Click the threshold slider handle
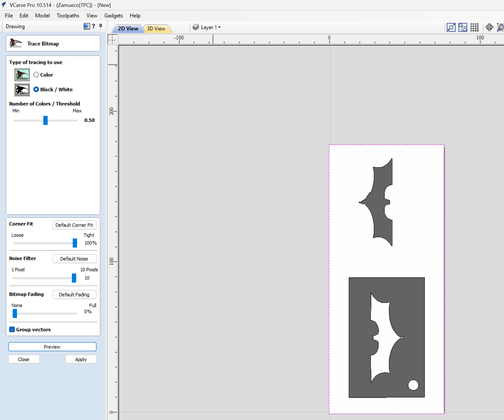This screenshot has width=504, height=420. (x=46, y=120)
